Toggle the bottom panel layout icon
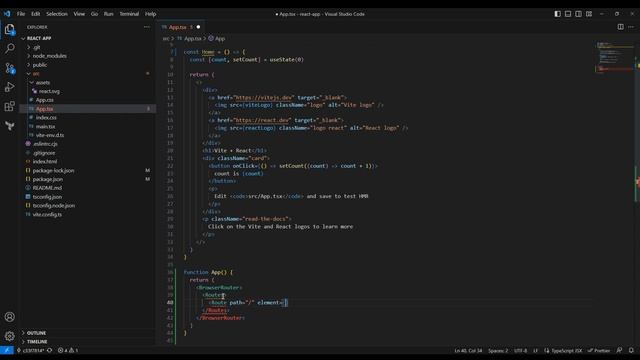The width and height of the screenshot is (640, 360). 568,14
